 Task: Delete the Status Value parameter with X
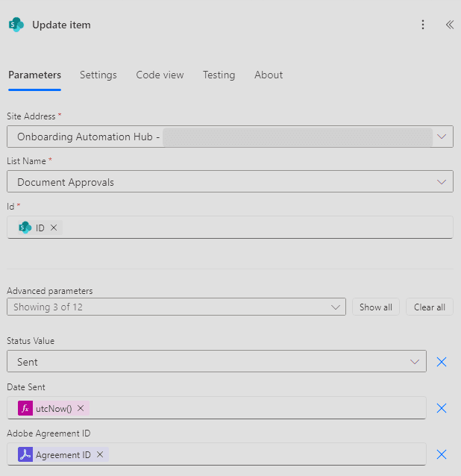pos(441,362)
